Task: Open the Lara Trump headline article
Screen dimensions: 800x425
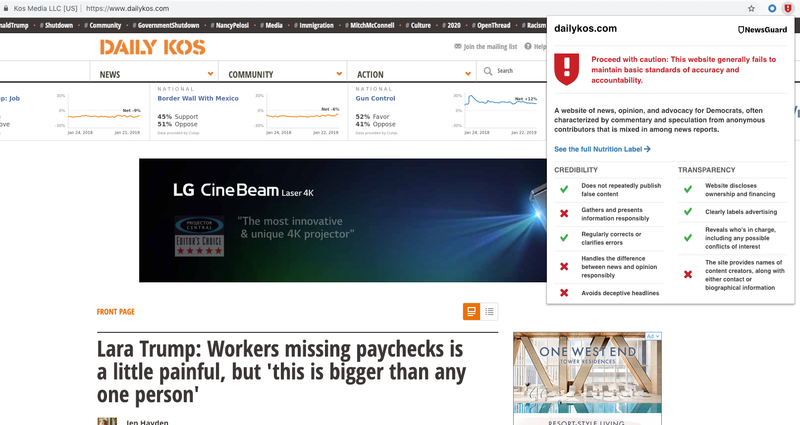Action: click(281, 372)
